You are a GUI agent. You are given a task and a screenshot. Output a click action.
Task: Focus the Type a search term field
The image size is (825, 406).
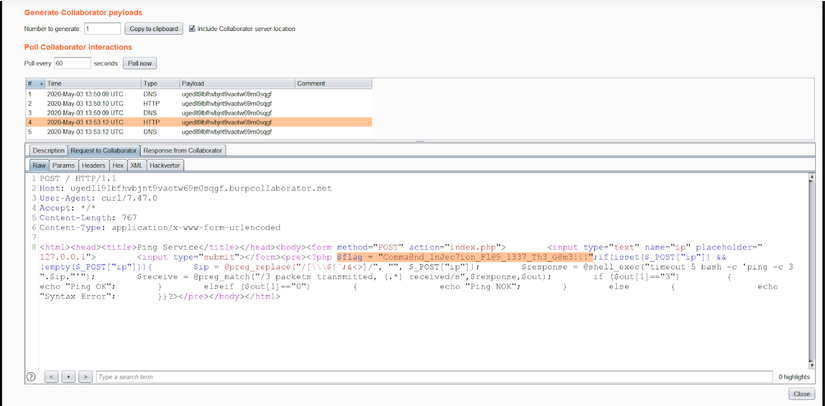434,377
